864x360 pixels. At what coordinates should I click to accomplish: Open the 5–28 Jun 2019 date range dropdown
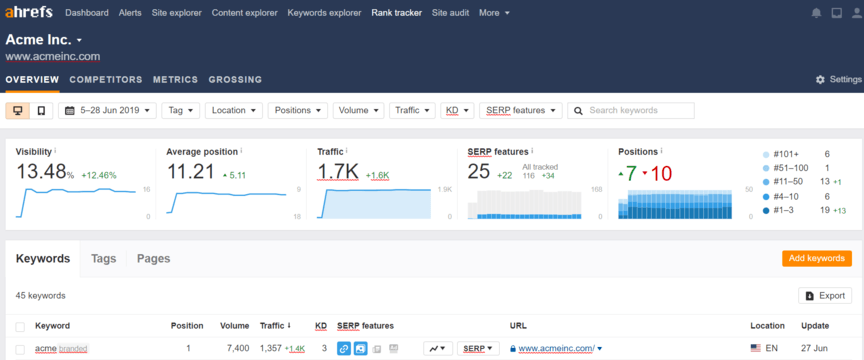107,110
